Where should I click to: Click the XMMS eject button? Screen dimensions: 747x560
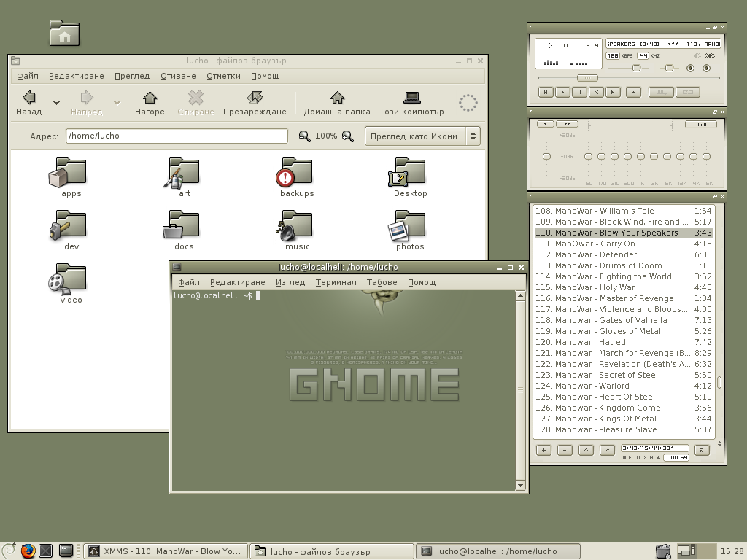coord(633,93)
